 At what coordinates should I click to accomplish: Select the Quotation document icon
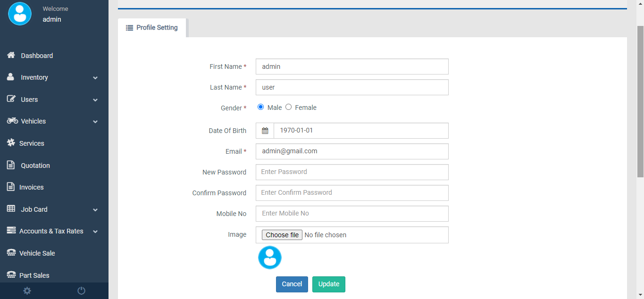[11, 165]
